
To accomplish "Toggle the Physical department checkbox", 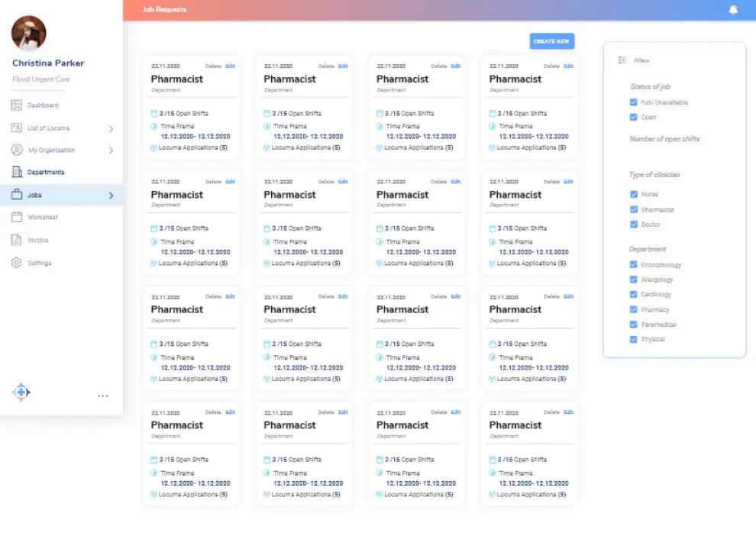I will [634, 340].
